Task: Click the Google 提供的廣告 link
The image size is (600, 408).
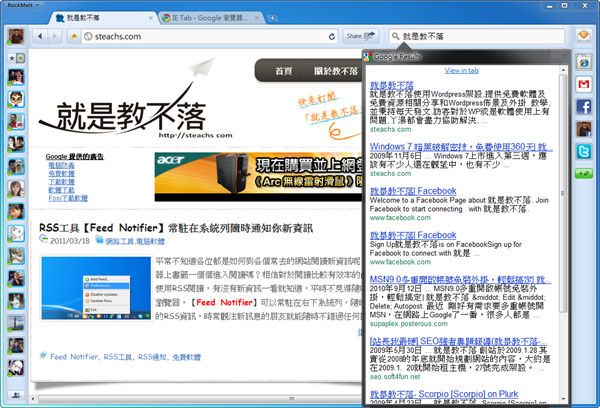Action: coord(75,157)
